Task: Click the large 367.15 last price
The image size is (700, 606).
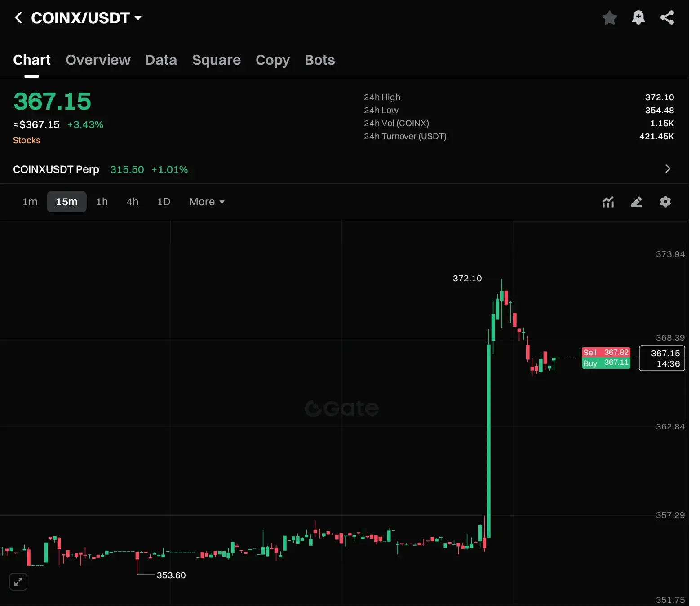Action: click(x=52, y=101)
